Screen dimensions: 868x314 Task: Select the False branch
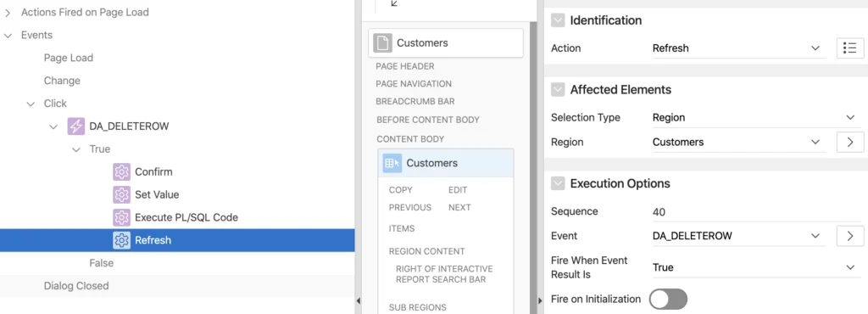(102, 263)
